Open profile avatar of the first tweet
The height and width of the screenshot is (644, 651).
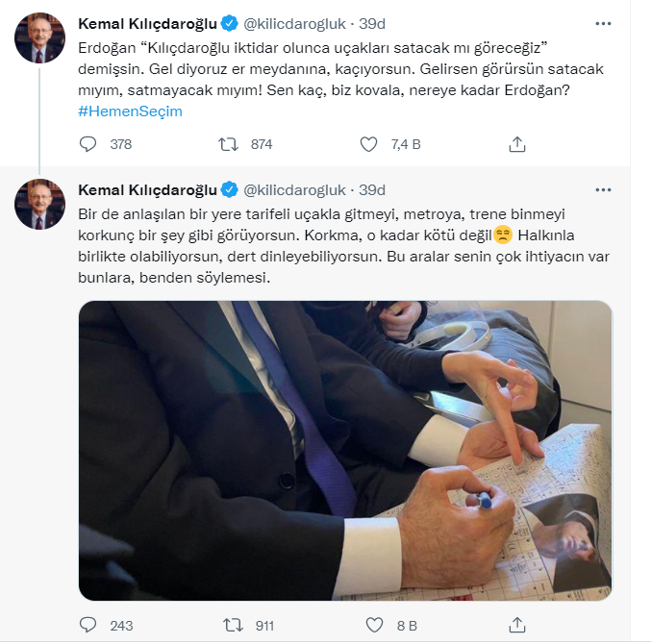pos(39,37)
